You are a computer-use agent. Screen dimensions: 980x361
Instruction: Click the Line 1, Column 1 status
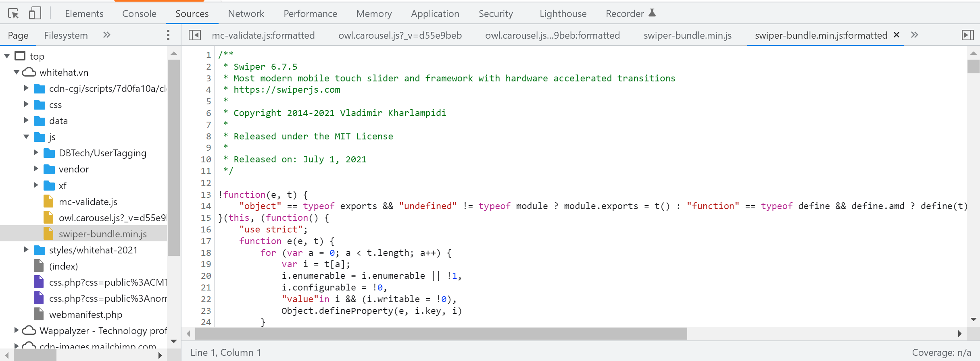(x=225, y=353)
